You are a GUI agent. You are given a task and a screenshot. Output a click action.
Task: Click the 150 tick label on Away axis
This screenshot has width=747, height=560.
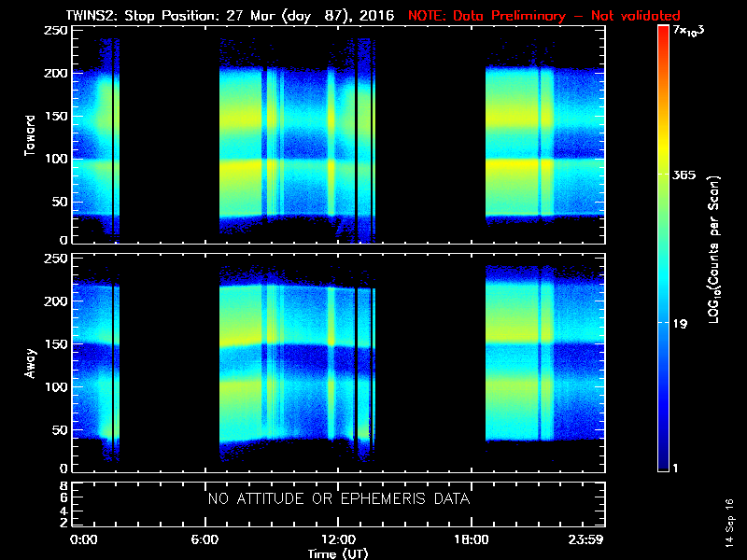coord(56,344)
